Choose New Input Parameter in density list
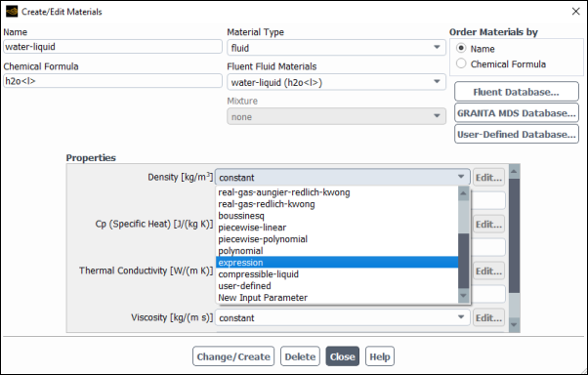 coord(337,298)
